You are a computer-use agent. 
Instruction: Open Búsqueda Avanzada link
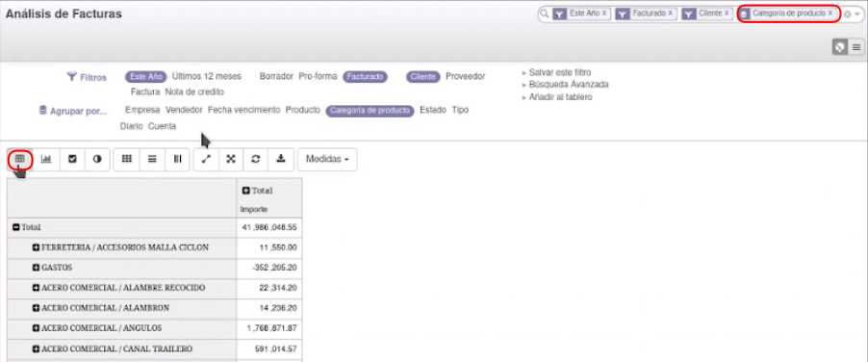[569, 85]
